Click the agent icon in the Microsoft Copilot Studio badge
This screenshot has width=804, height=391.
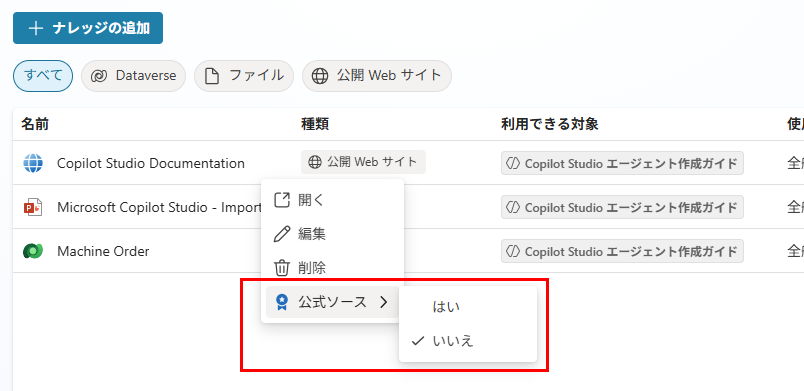click(x=513, y=207)
